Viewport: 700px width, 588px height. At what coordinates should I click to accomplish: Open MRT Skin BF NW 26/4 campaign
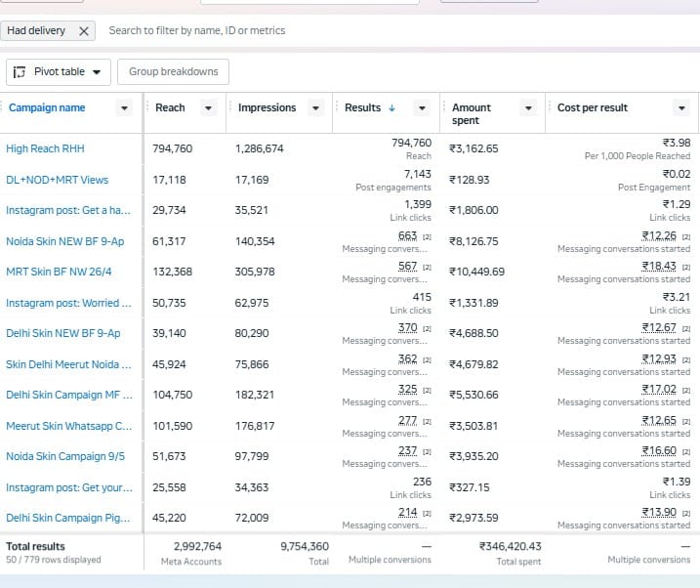[59, 272]
